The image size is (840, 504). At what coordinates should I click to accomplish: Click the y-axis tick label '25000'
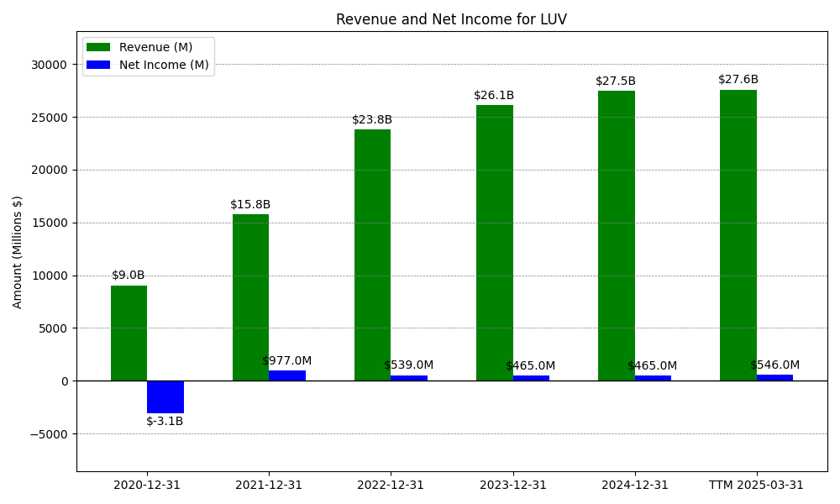(49, 118)
